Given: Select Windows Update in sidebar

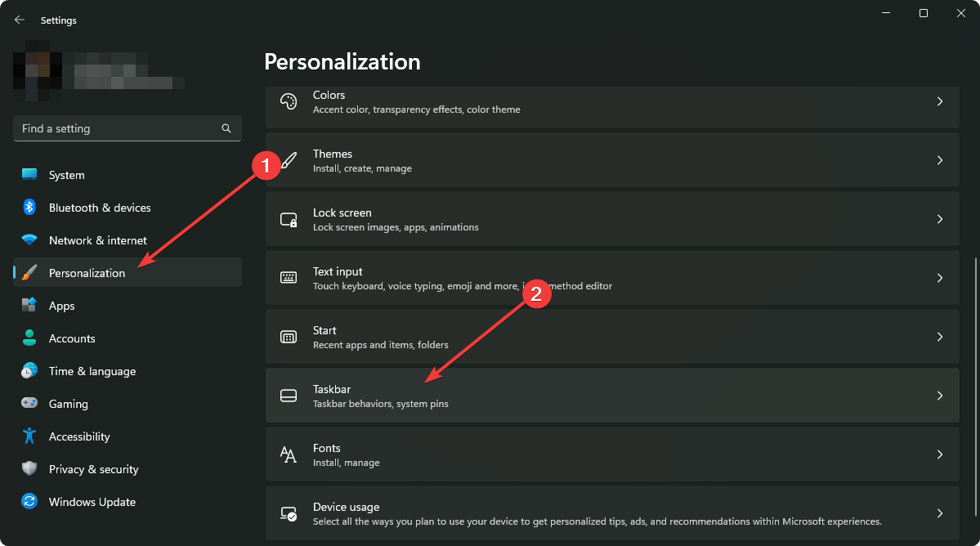Looking at the screenshot, I should (92, 502).
